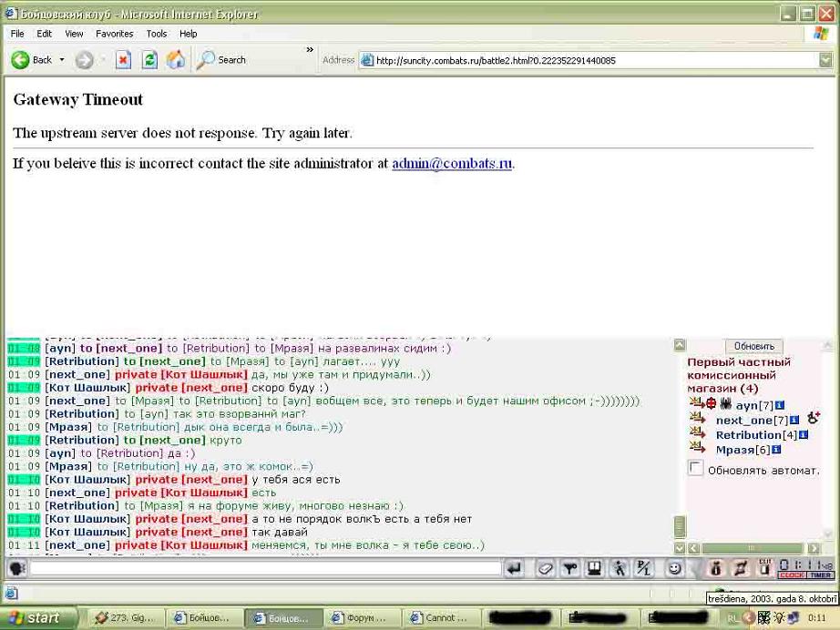This screenshot has width=840, height=630.
Task: Click the chat vertical scrollbar thumb
Action: click(x=680, y=527)
